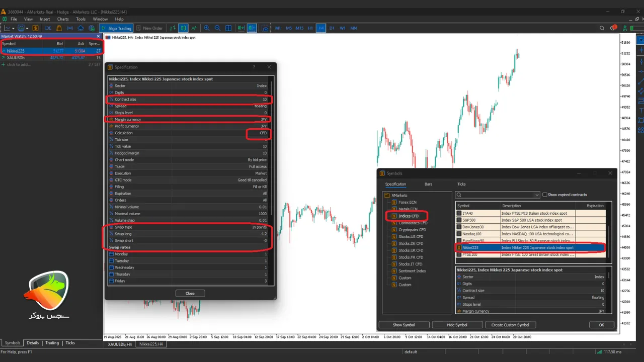
Task: Switch chart to candlesticks style
Action: pos(183,28)
